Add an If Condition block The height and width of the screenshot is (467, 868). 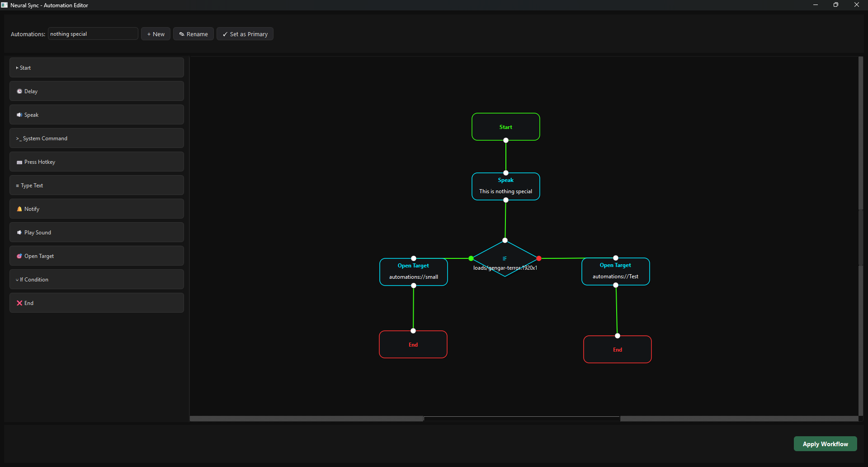coord(97,279)
